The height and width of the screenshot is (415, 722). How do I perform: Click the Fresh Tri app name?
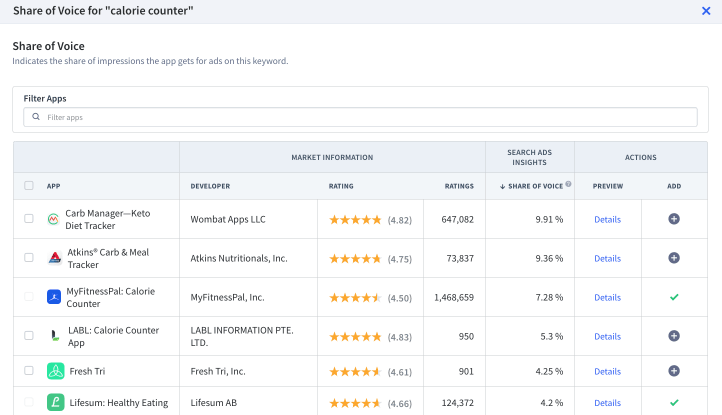click(x=87, y=371)
